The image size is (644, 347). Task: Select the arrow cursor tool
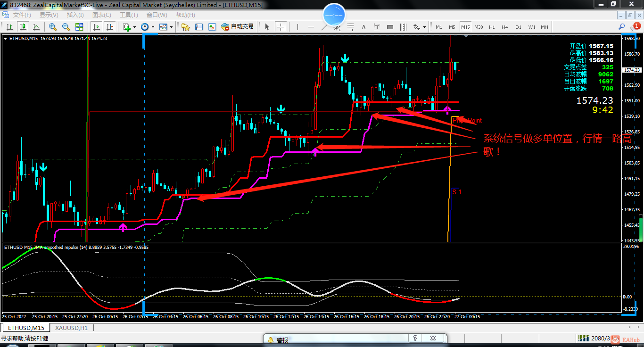267,27
